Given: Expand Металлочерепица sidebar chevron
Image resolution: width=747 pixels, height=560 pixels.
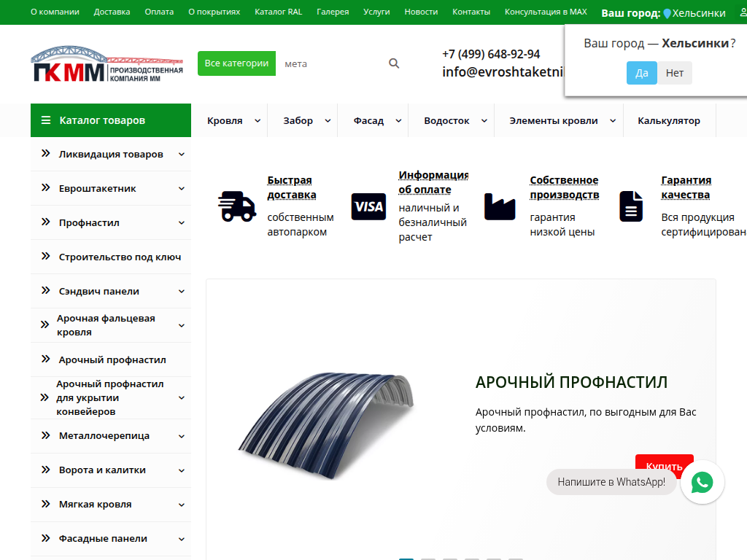Looking at the screenshot, I should pyautogui.click(x=182, y=436).
